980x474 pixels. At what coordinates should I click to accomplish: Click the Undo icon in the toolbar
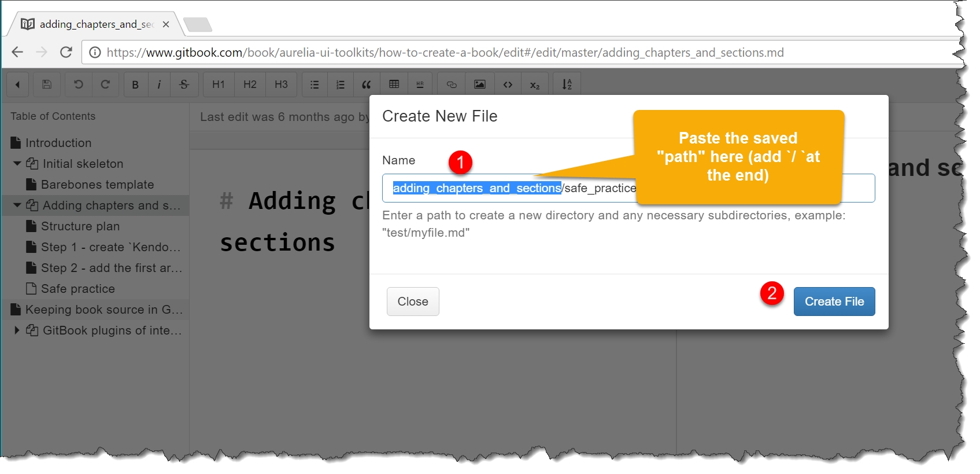tap(78, 84)
